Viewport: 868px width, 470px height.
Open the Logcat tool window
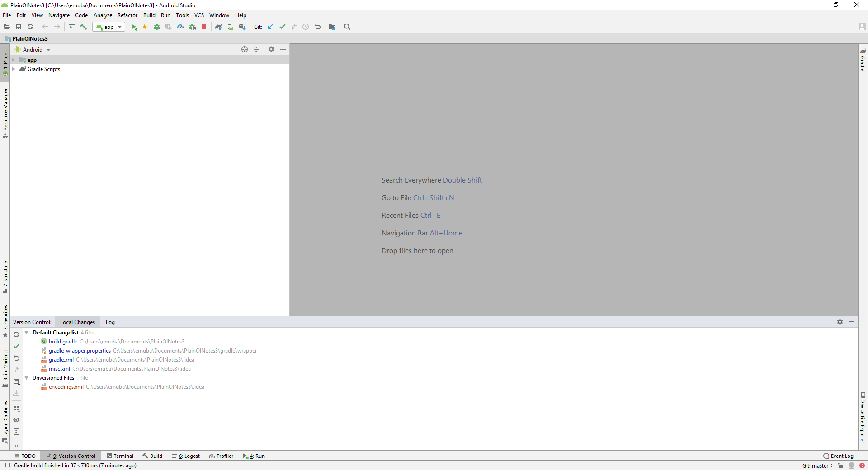(186, 456)
